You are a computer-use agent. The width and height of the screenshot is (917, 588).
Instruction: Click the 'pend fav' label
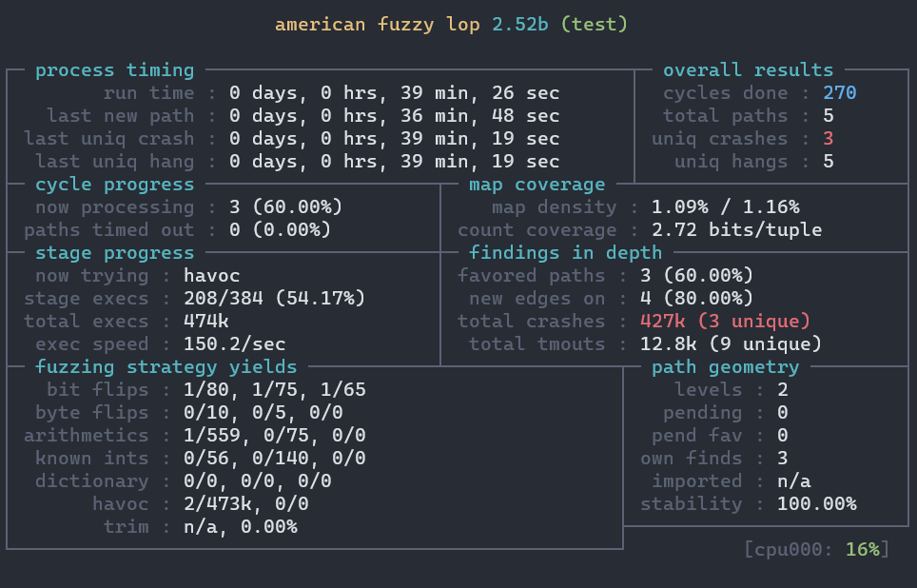pos(696,436)
